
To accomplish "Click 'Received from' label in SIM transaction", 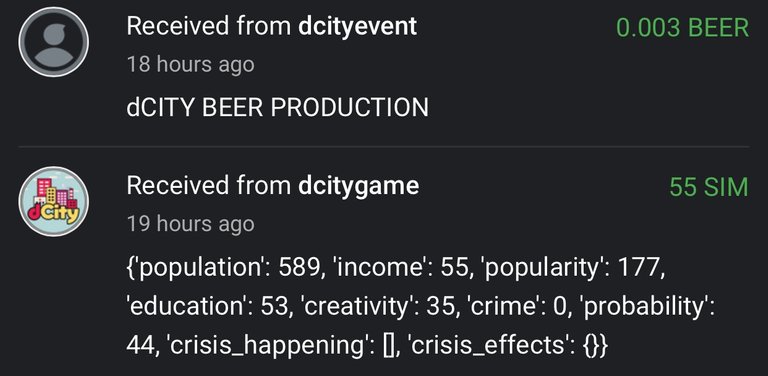I will pos(209,186).
